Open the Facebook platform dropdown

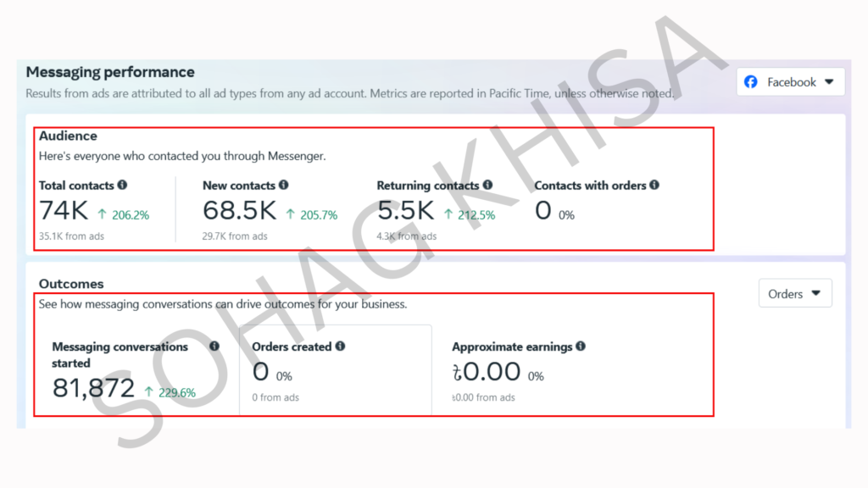(791, 82)
